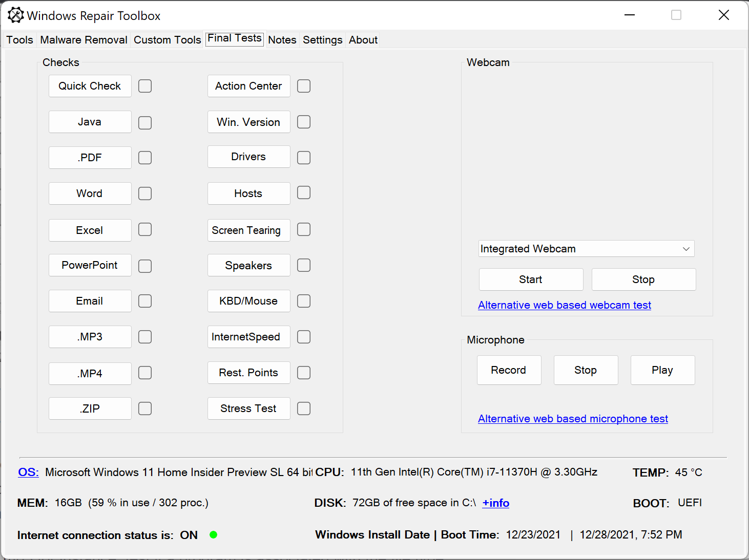Test opening a .PDF file
The width and height of the screenshot is (749, 560).
[90, 158]
